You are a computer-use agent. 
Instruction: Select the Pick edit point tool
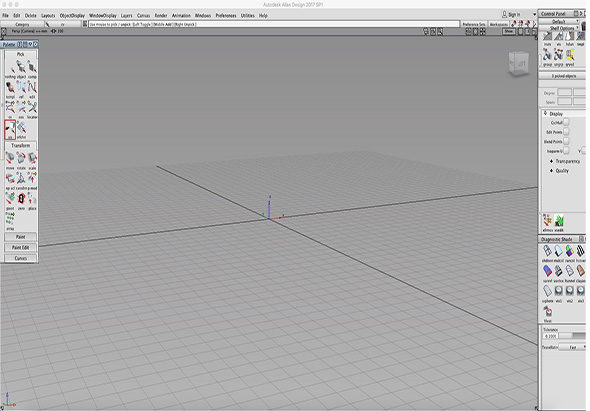[32, 90]
